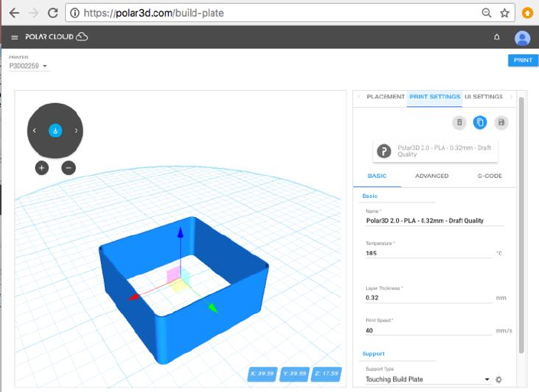Click the Support section heading

pyautogui.click(x=373, y=354)
